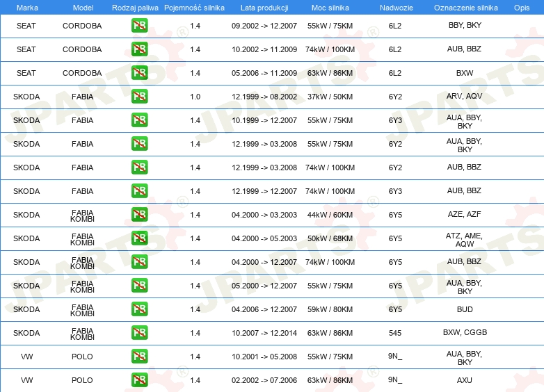This screenshot has height=392, width=544.
Task: Select the date range 04.2000 -> 05.2003
Action: 264,238
